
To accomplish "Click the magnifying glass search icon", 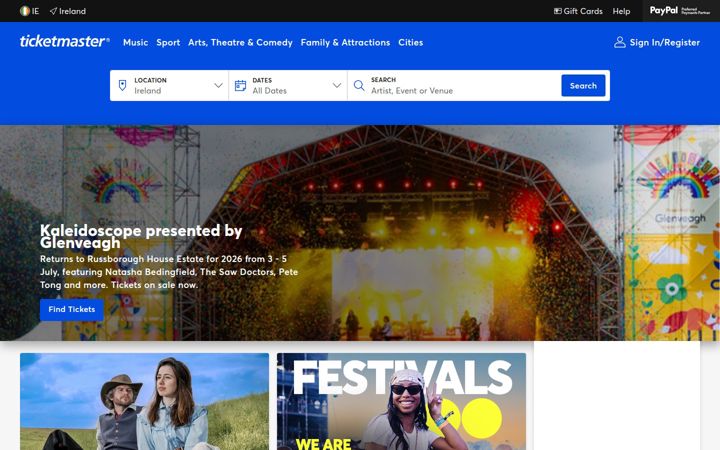I will click(359, 85).
